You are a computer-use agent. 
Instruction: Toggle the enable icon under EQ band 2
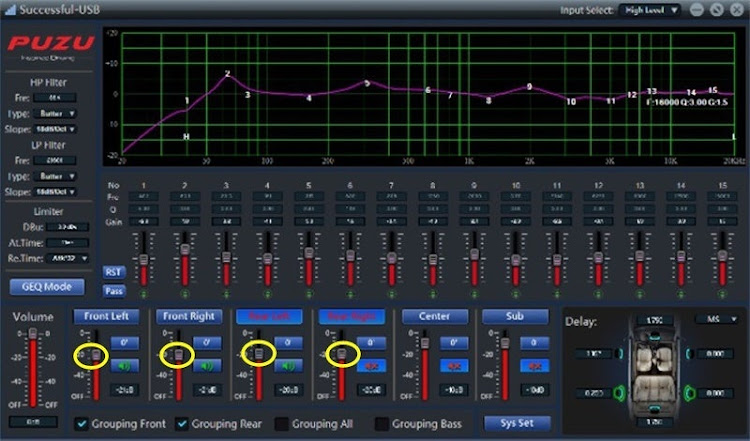tap(185, 294)
